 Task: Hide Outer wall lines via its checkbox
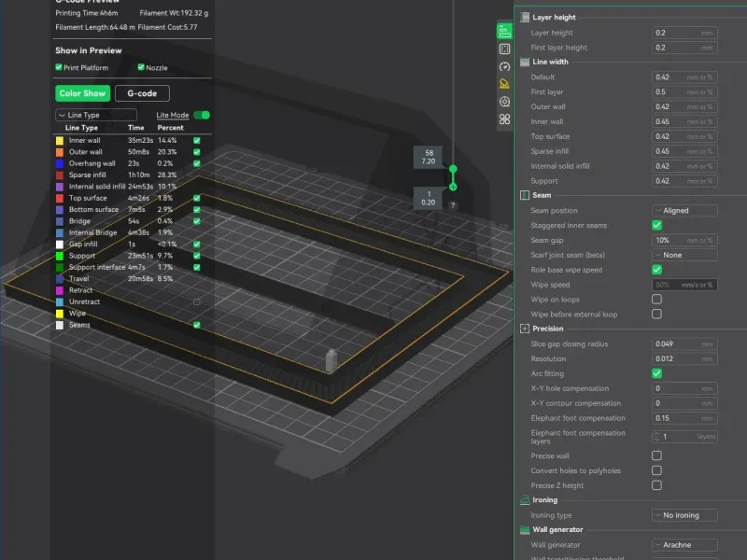coord(197,152)
